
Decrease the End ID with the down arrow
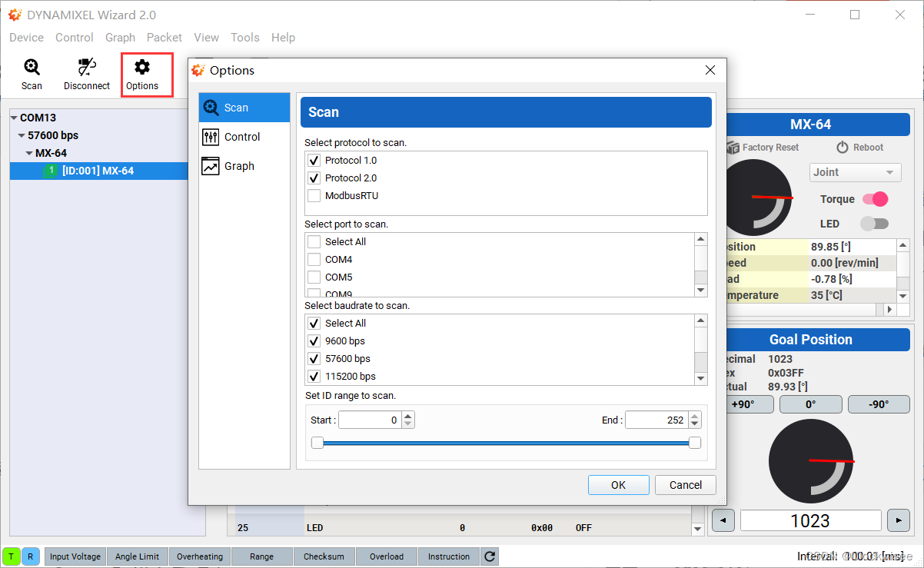point(695,424)
